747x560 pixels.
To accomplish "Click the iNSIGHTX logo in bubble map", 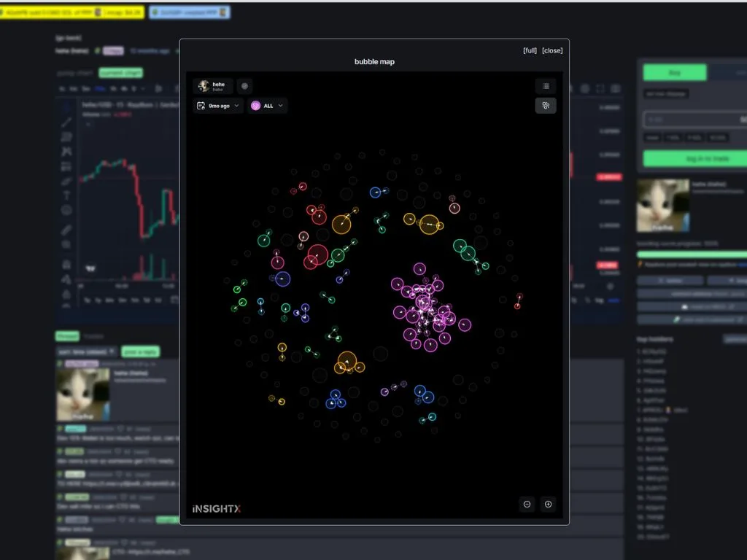I will coord(215,509).
